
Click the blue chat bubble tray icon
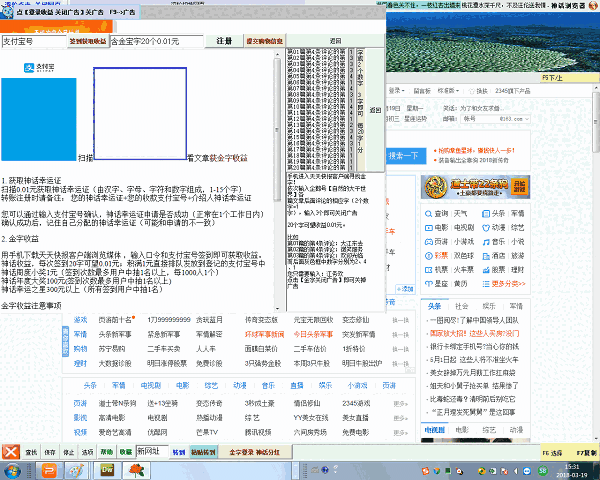pyautogui.click(x=527, y=471)
